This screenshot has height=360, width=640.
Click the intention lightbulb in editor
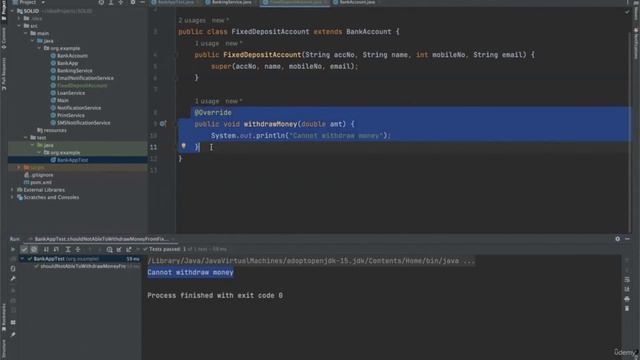(x=184, y=146)
